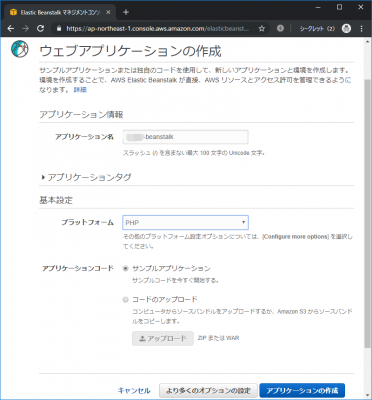Screen dimensions: 372x400
Task: Click the アプリケーションの作成 button
Action: (302, 390)
